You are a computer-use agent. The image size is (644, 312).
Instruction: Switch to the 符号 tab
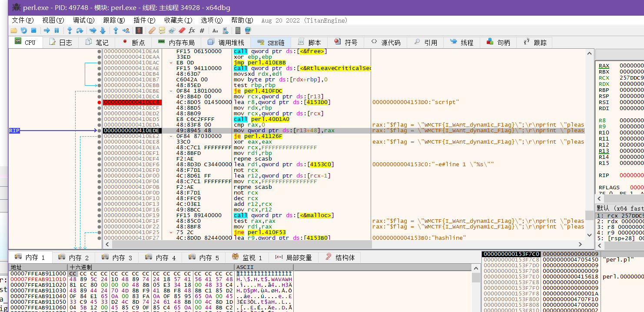click(346, 42)
